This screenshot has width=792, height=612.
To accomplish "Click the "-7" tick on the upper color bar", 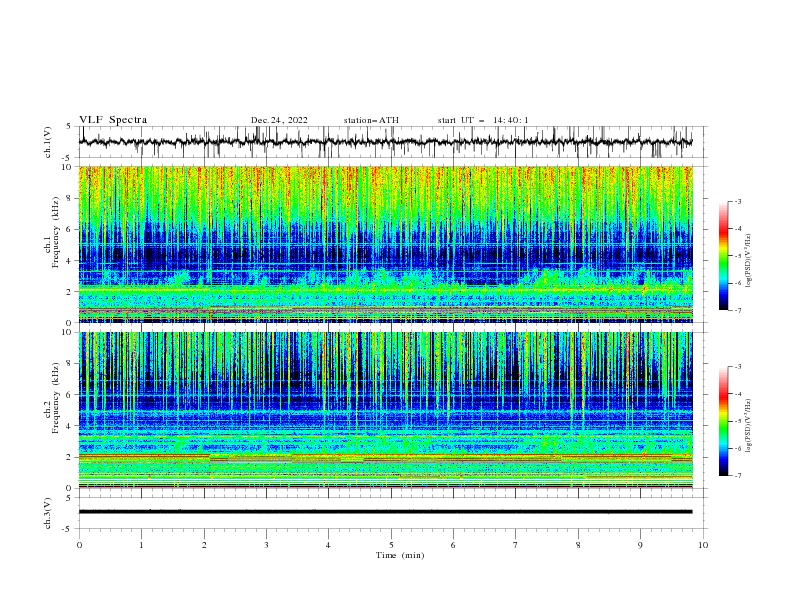I will [x=737, y=310].
